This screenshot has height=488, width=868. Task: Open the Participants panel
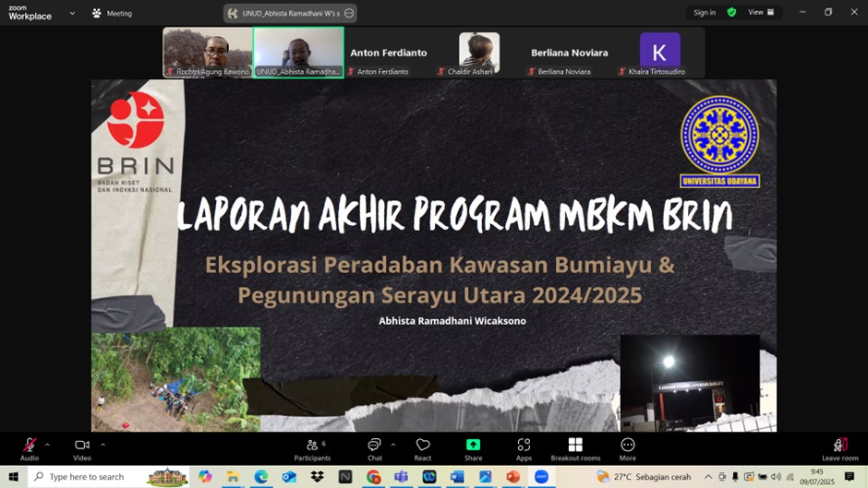(312, 448)
